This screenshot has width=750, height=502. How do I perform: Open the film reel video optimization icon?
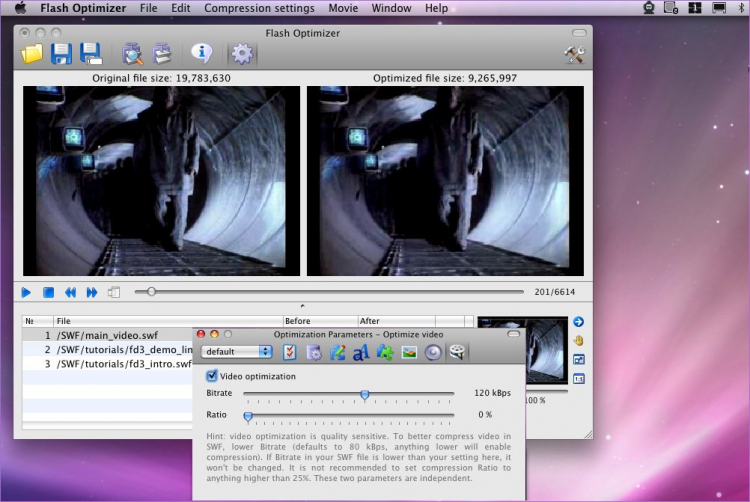click(x=458, y=352)
